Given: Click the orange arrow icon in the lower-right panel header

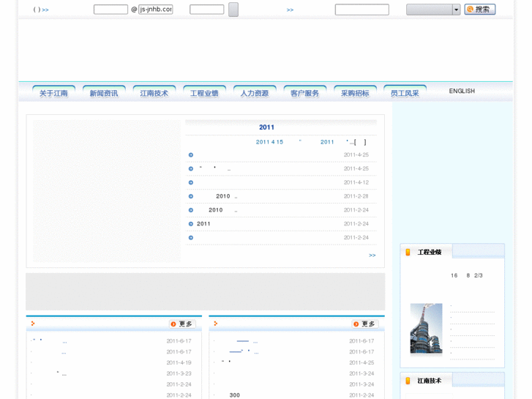Looking at the screenshot, I should coord(215,324).
